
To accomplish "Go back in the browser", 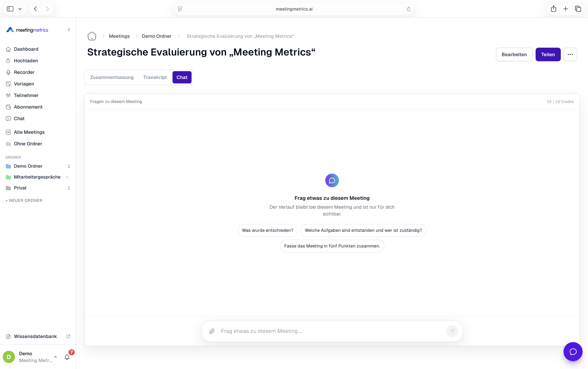I will coord(35,9).
